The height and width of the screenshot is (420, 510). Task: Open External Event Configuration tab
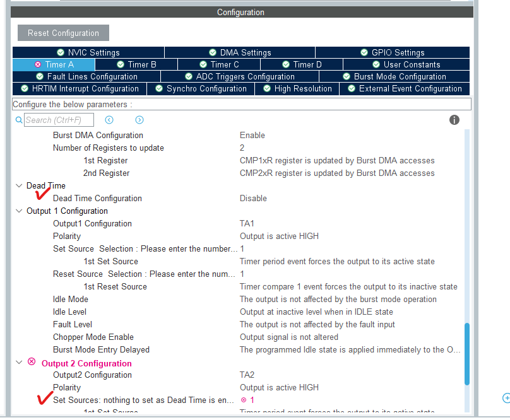405,88
